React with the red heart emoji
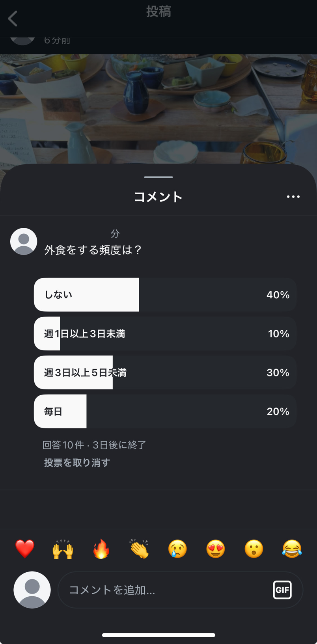 [x=25, y=549]
